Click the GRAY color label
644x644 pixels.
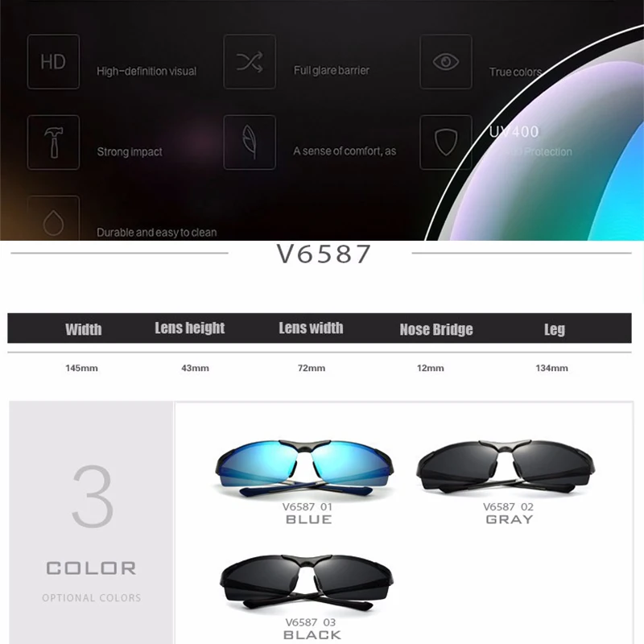[x=510, y=519]
